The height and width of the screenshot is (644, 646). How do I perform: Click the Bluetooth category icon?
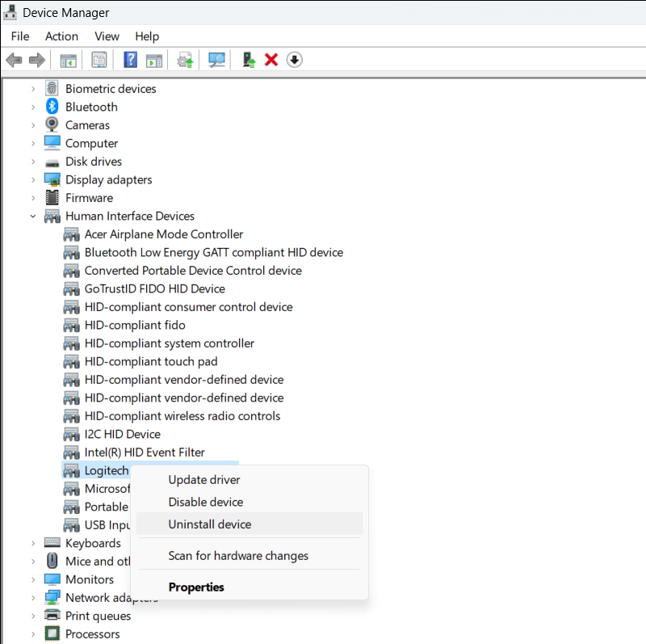[x=52, y=107]
